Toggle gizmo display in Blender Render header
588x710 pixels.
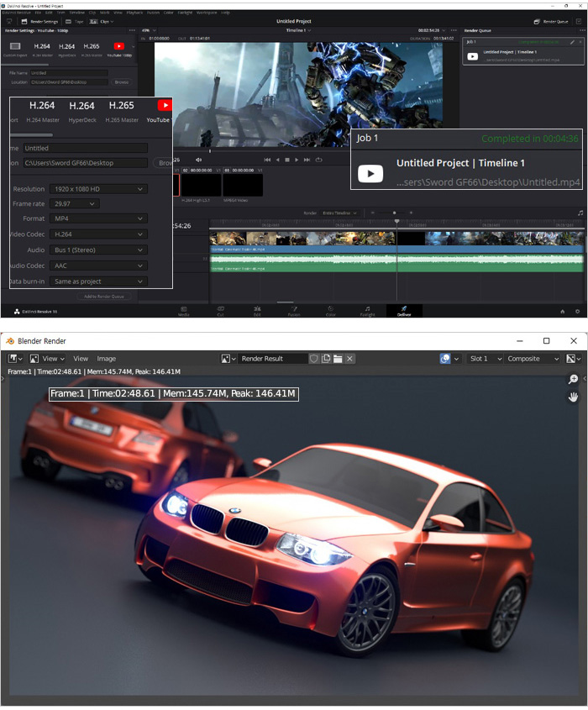click(445, 359)
